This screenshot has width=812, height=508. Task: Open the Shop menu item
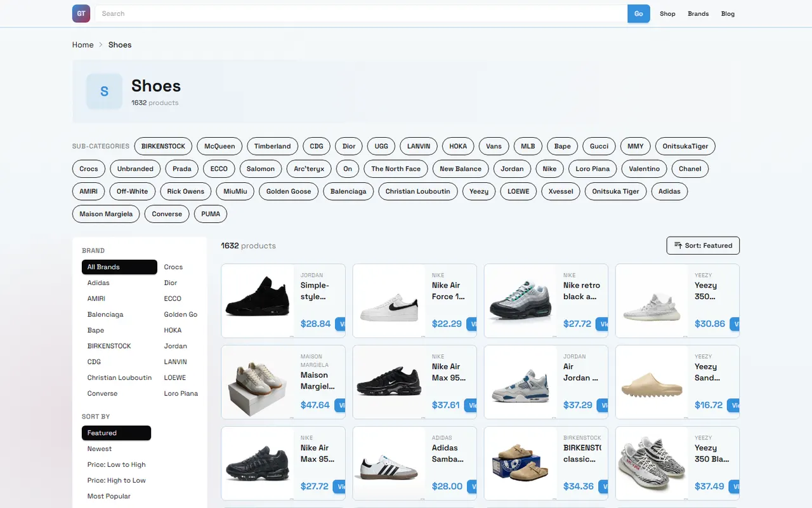coord(667,13)
